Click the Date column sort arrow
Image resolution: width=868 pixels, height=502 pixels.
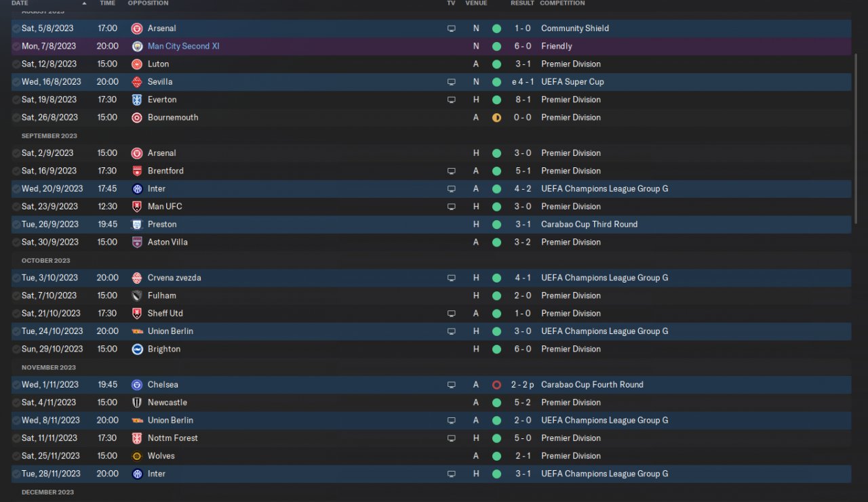pyautogui.click(x=84, y=3)
